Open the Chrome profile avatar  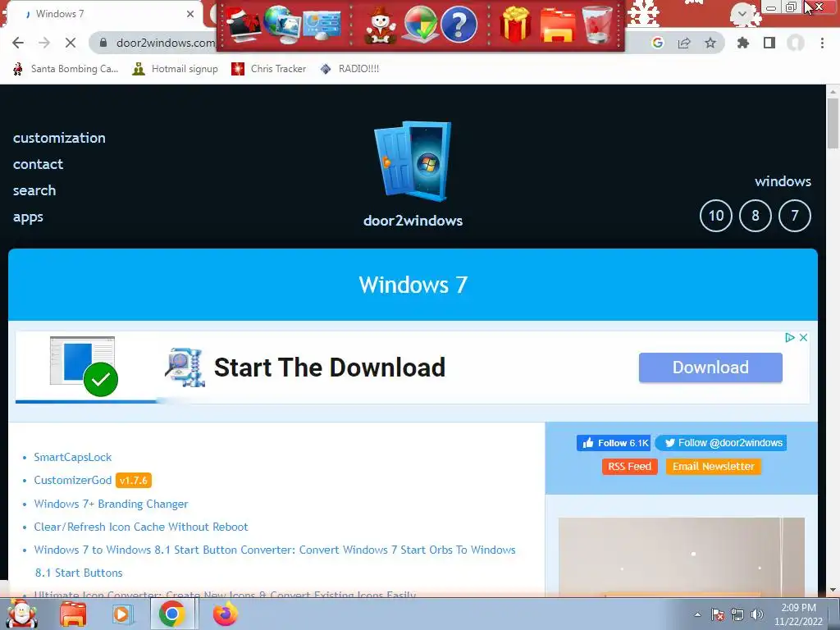796,43
